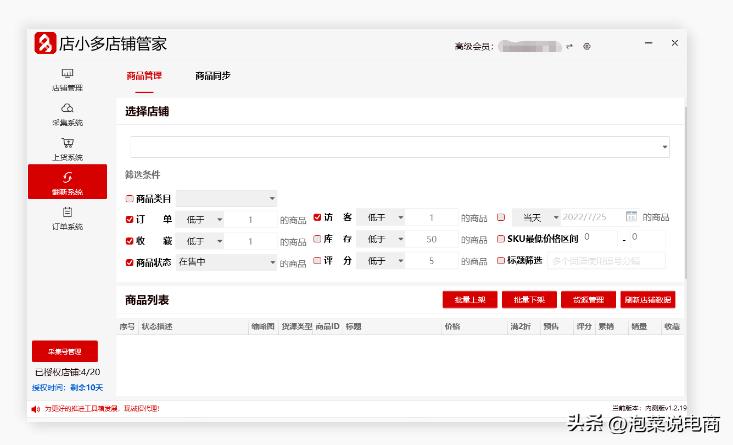733x445 pixels.
Task: Enable the SKU最低价格区间 checkbox
Action: pos(501,238)
